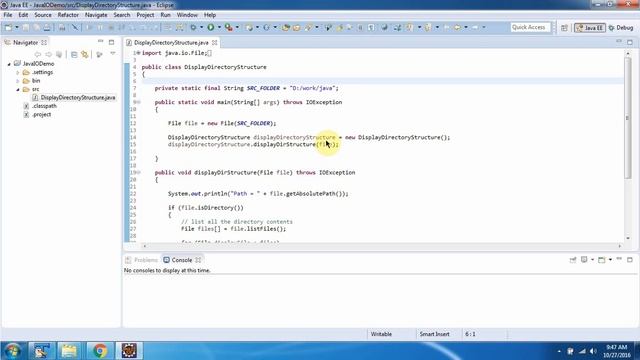Click Collapse All in Navigator
Image resolution: width=640 pixels, height=360 pixels.
point(74,54)
